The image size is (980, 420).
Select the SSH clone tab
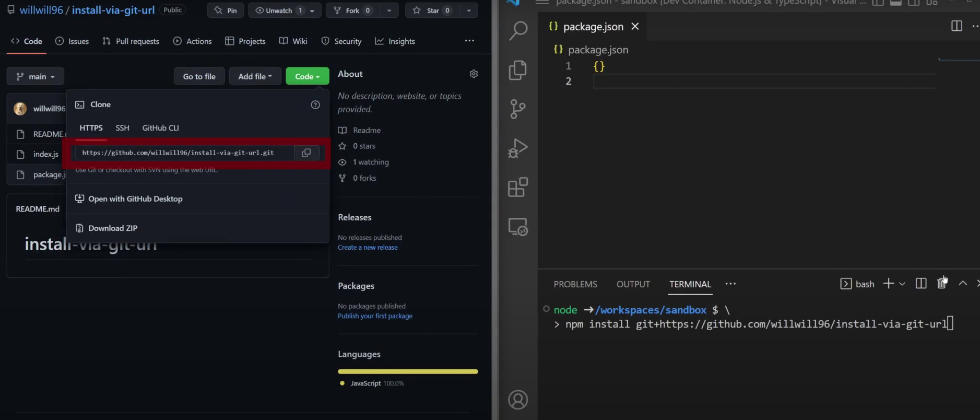click(x=122, y=128)
